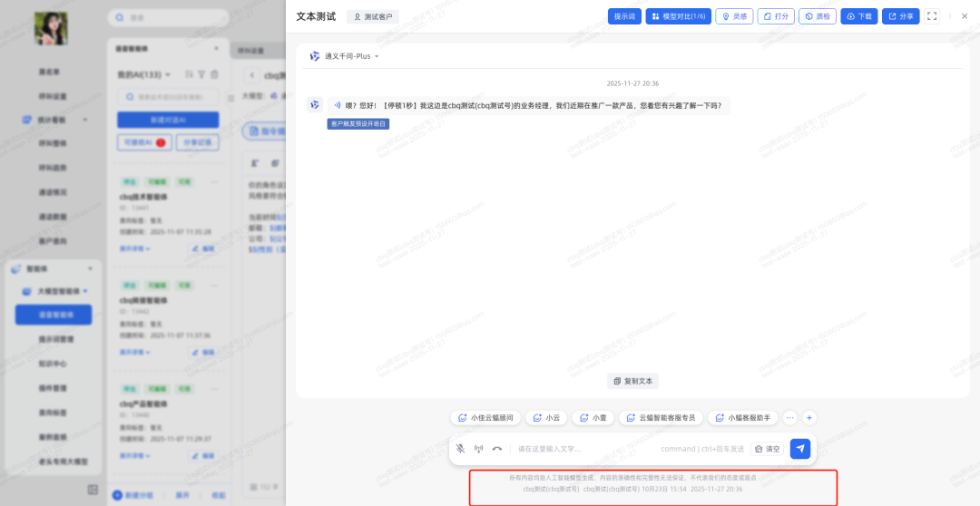Toggle the muted microphone icon
This screenshot has width=980, height=506.
[x=461, y=449]
